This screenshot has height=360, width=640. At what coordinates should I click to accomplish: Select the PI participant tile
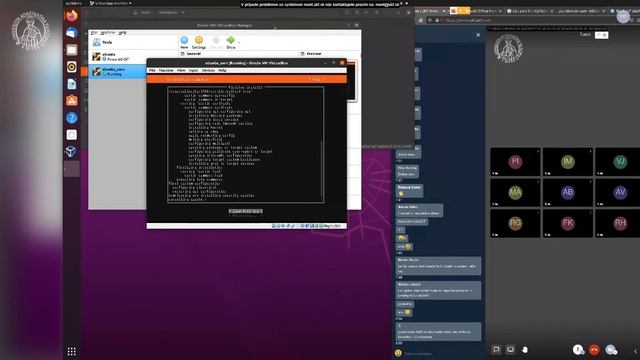pos(515,162)
